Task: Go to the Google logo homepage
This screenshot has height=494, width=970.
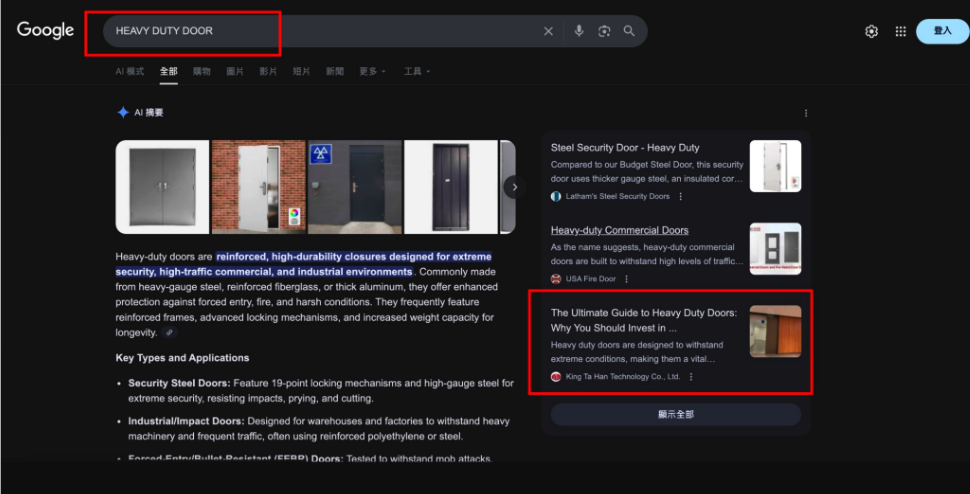Action: point(45,30)
